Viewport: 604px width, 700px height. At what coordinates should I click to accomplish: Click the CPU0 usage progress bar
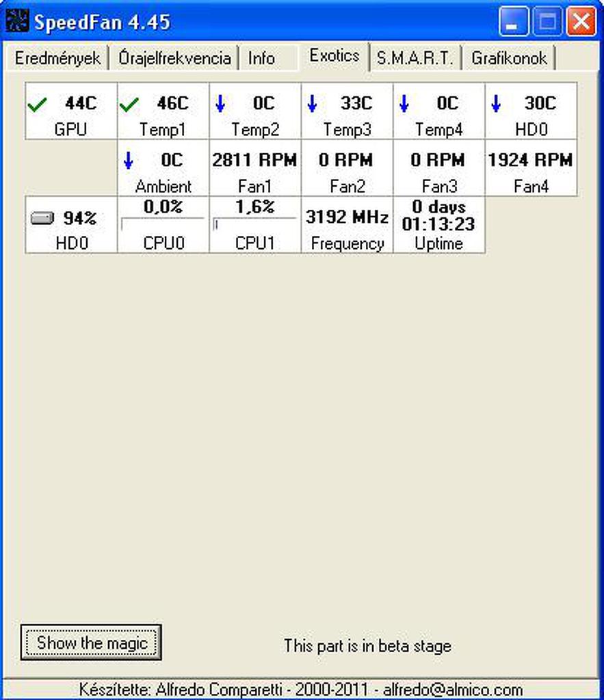(163, 224)
